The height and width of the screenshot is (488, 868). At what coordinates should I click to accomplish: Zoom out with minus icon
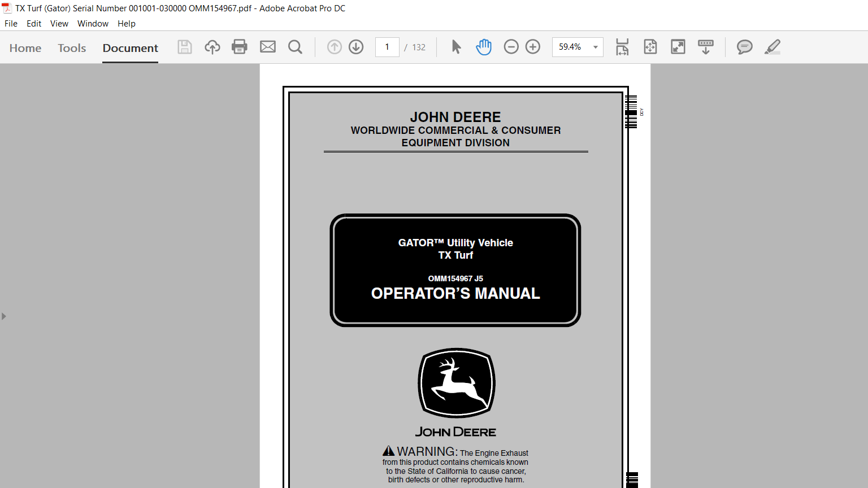(511, 47)
